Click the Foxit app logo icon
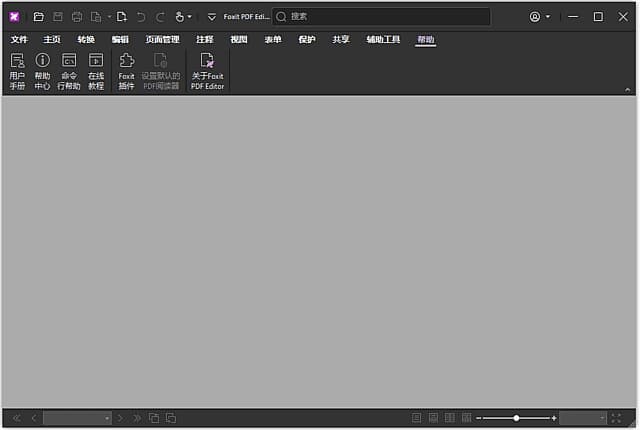This screenshot has width=640, height=430. point(14,17)
